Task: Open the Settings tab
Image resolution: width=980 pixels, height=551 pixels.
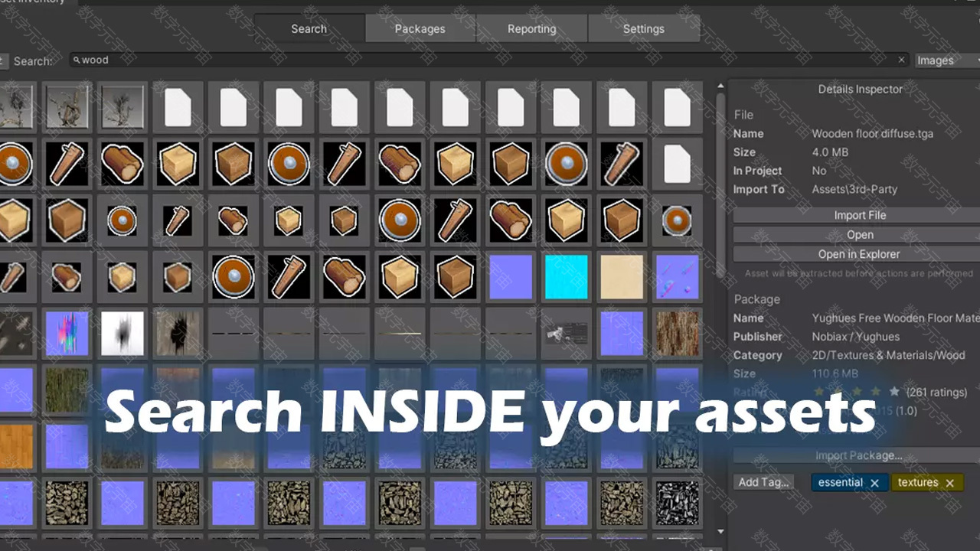Action: pos(643,29)
